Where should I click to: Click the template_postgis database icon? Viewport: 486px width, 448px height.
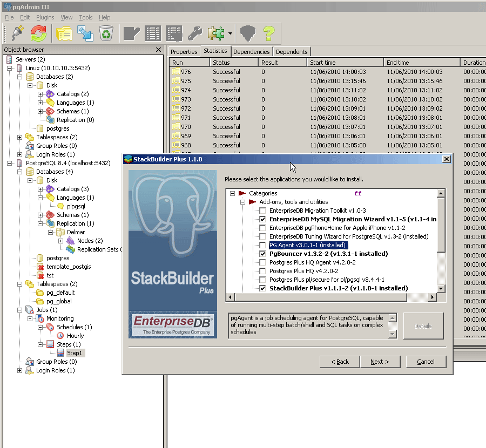pyautogui.click(x=40, y=267)
